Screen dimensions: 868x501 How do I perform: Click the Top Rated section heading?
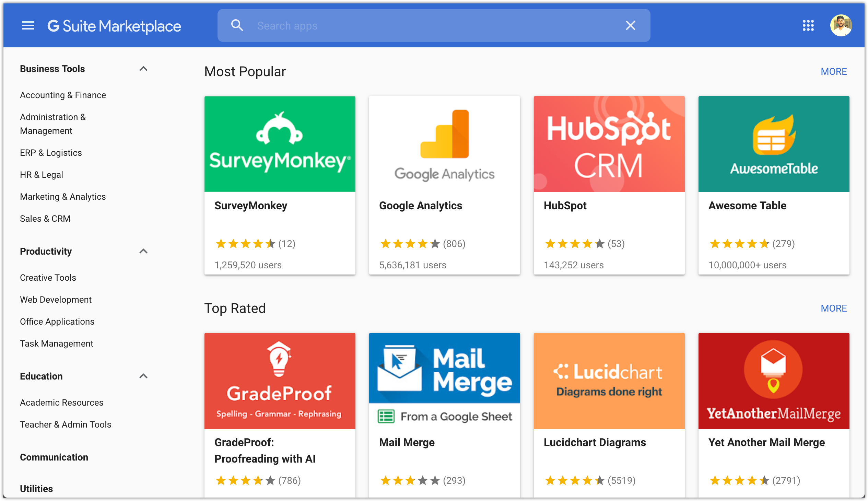[235, 308]
